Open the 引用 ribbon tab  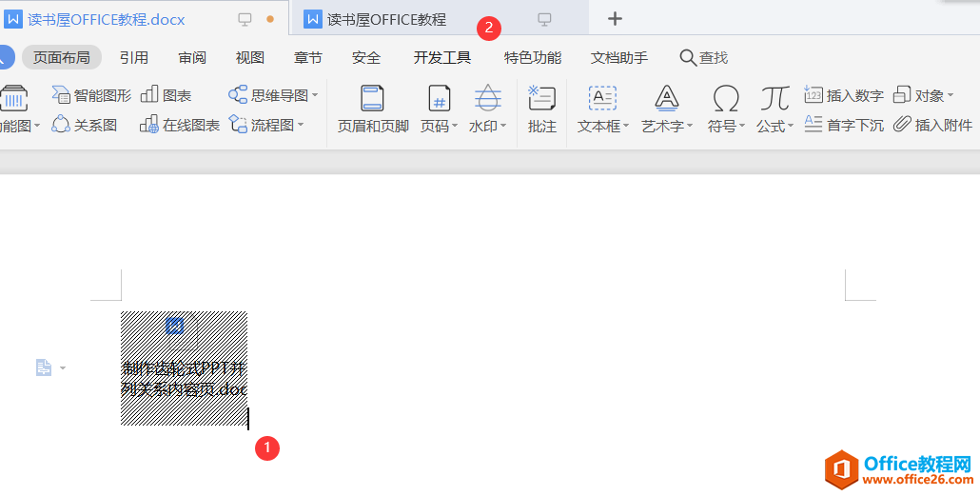point(134,57)
